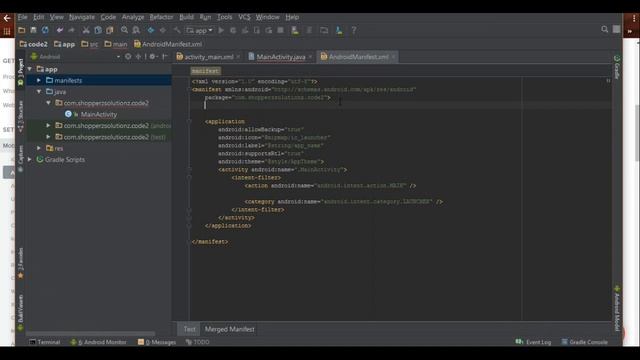Open the Refactor menu

161,17
